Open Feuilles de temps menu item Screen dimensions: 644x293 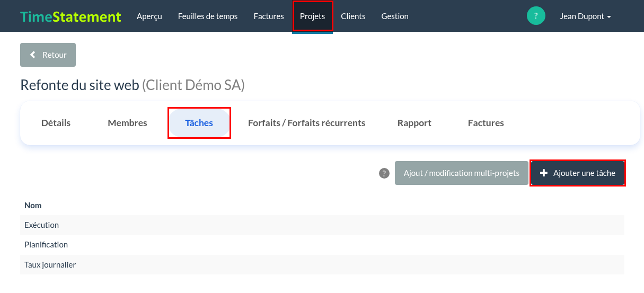pos(208,16)
